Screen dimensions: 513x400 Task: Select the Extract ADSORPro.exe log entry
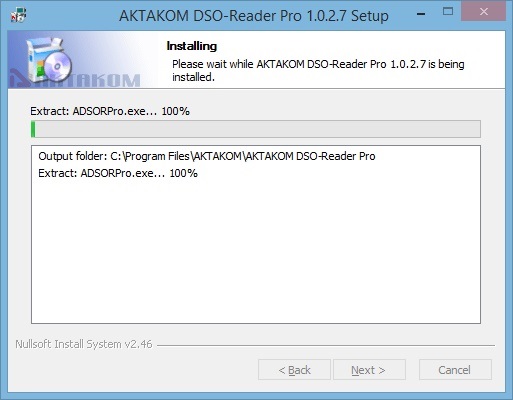point(118,173)
